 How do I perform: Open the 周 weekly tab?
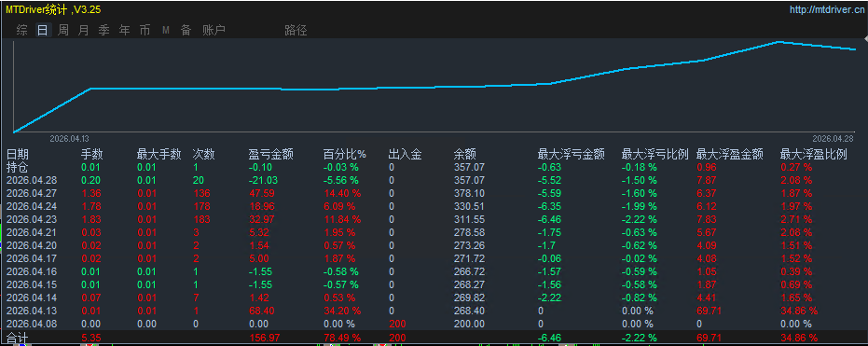(x=63, y=31)
